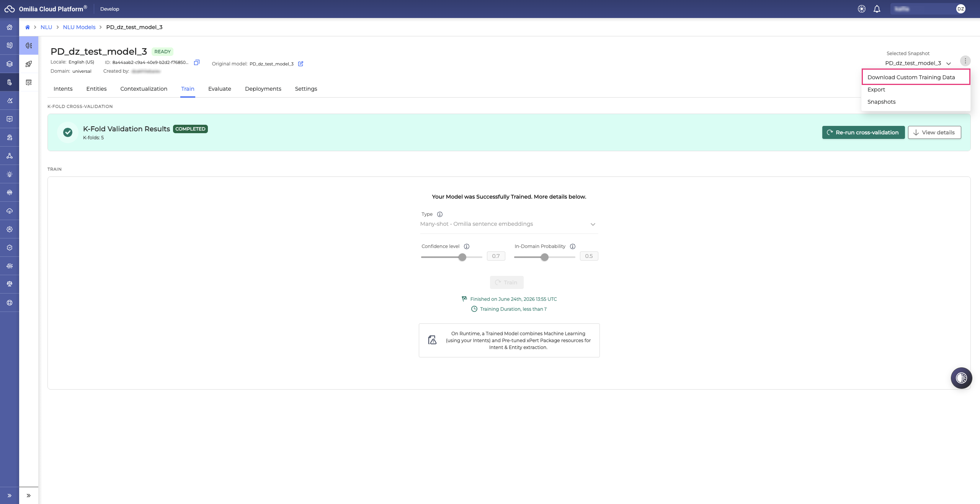Screen dimensions: 980x504
Task: Click the Type info icon
Action: click(440, 214)
